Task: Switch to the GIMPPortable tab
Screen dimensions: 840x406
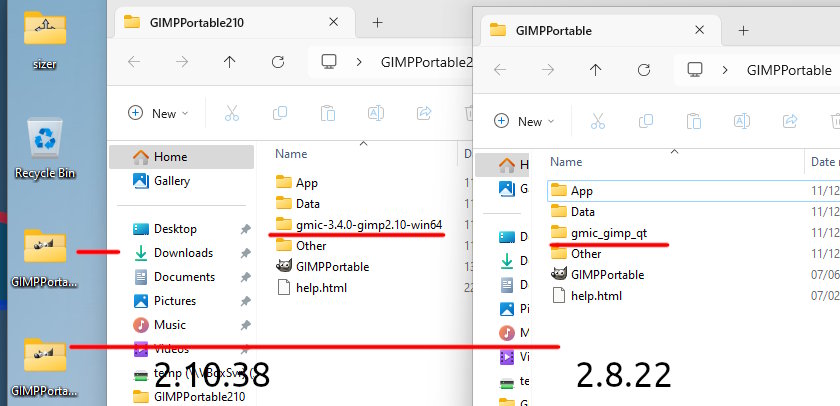Action: pos(601,30)
